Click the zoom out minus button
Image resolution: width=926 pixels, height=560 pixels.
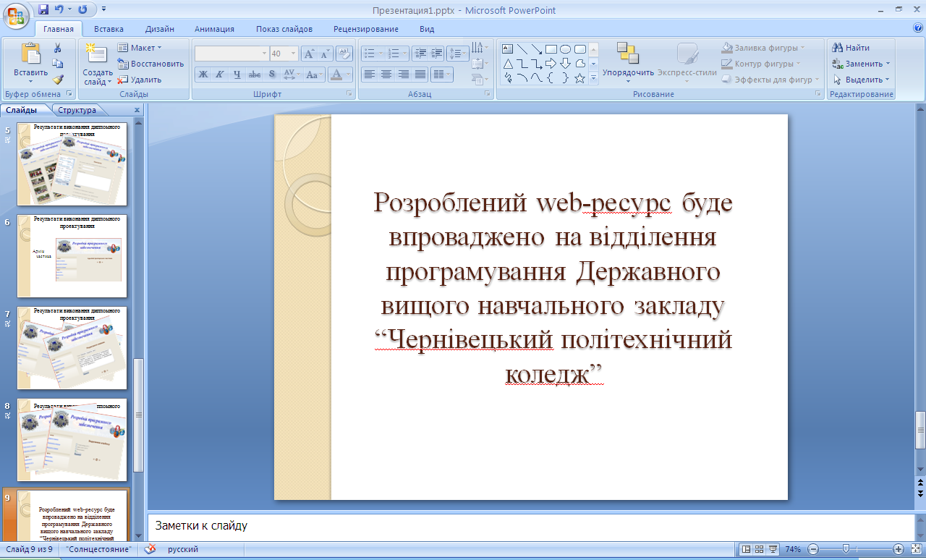[813, 549]
